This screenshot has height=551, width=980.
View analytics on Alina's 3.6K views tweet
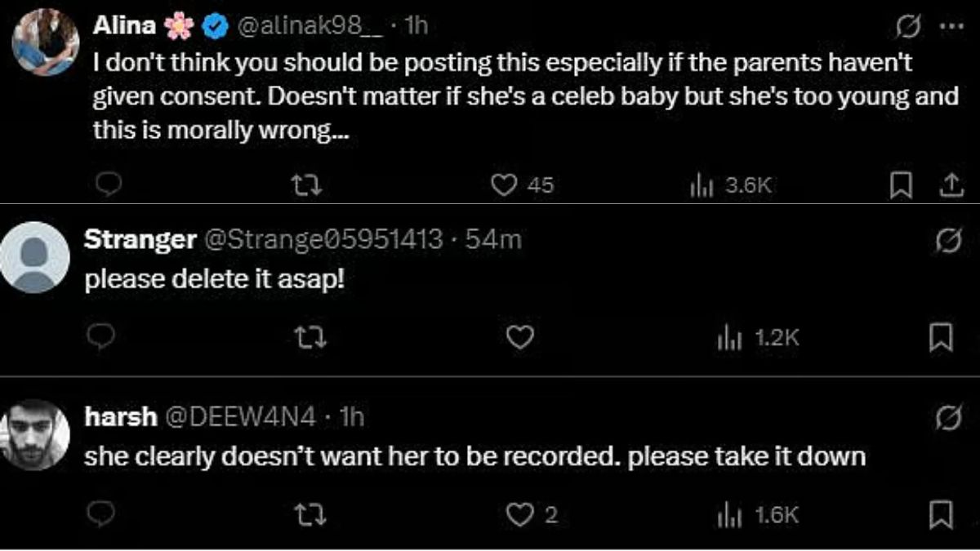point(702,186)
